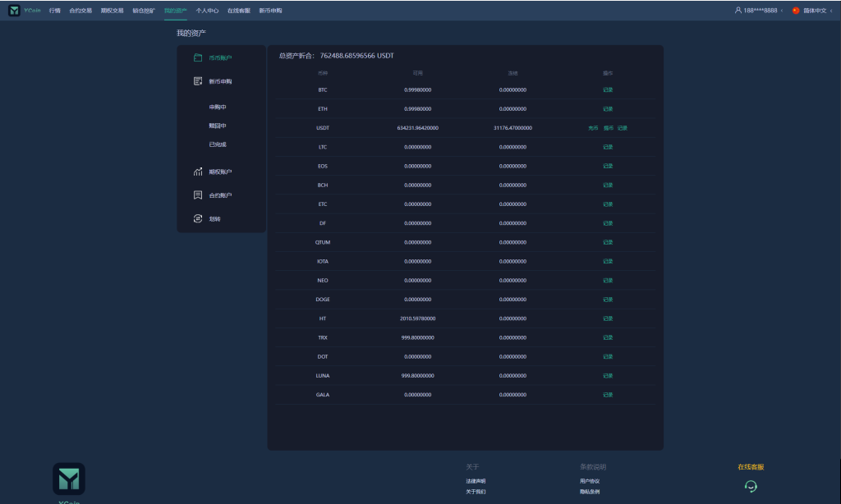Open 新币申购 in the top navigation
841x504 pixels.
pos(270,11)
